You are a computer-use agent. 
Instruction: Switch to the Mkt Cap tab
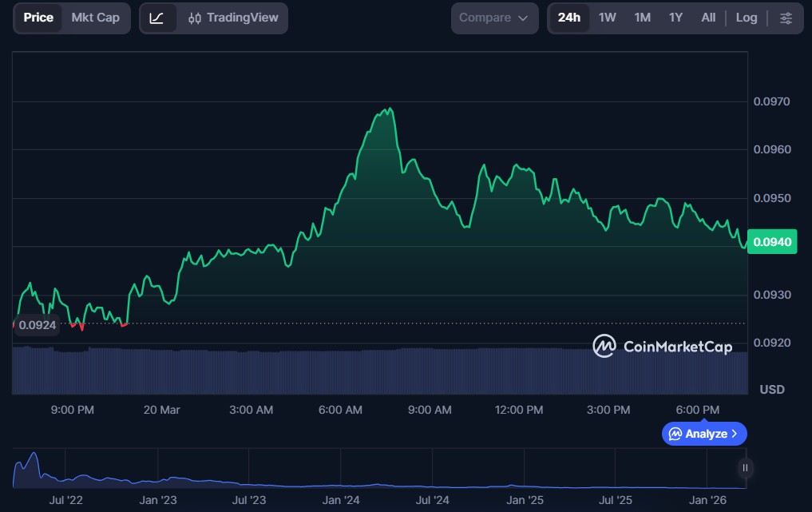[95, 18]
